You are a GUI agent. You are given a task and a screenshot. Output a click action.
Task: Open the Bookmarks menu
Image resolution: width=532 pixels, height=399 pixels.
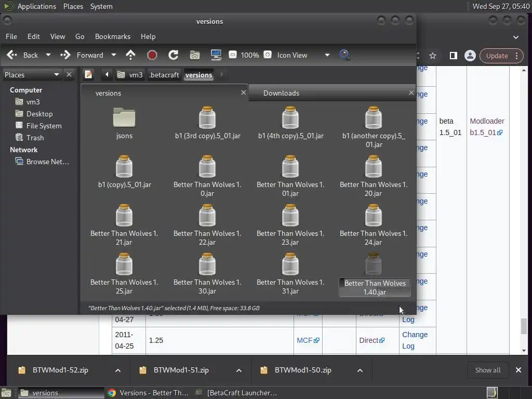tap(113, 36)
